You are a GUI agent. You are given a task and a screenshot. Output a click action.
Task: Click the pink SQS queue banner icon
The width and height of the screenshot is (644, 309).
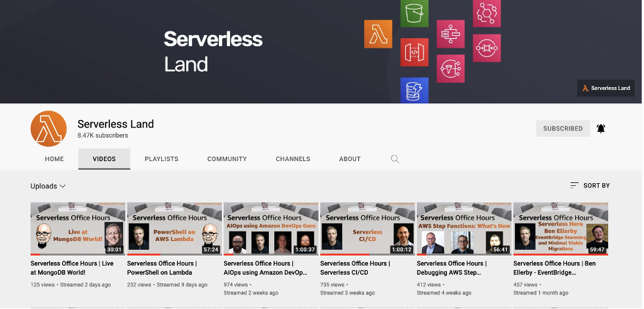[x=486, y=48]
